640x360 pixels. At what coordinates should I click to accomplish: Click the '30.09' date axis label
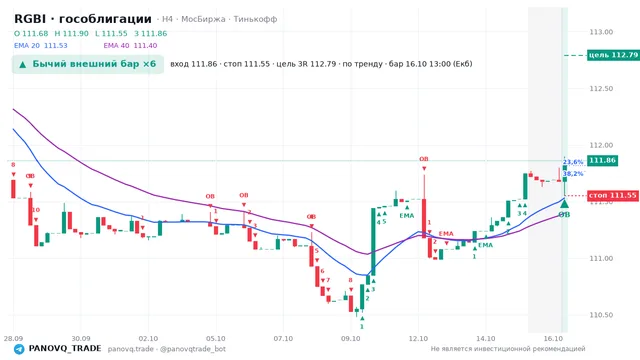(81, 339)
